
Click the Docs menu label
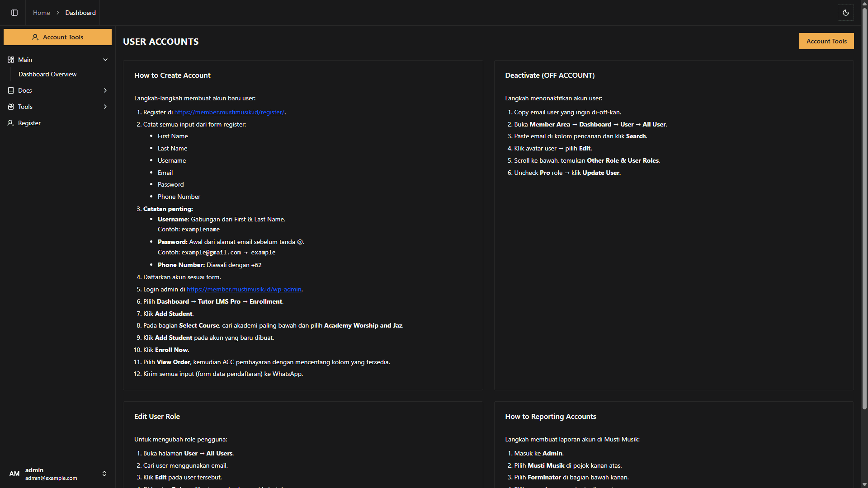point(25,90)
